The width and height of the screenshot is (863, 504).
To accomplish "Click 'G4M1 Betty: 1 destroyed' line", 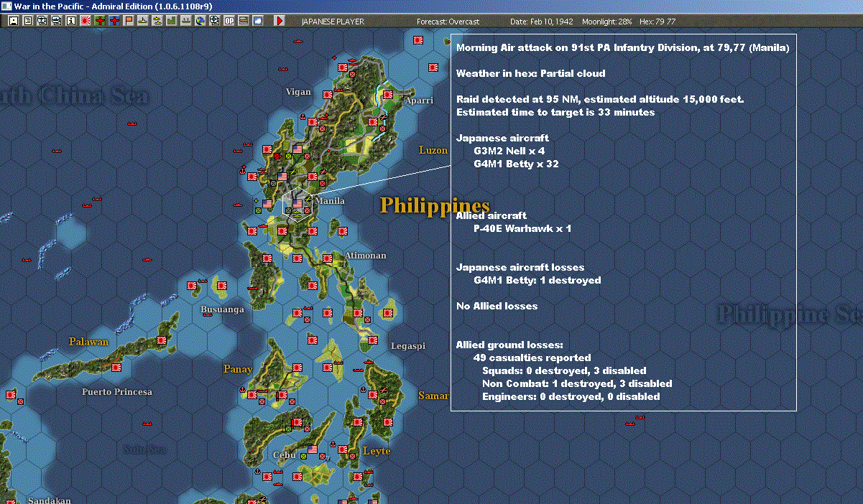I will coord(537,280).
